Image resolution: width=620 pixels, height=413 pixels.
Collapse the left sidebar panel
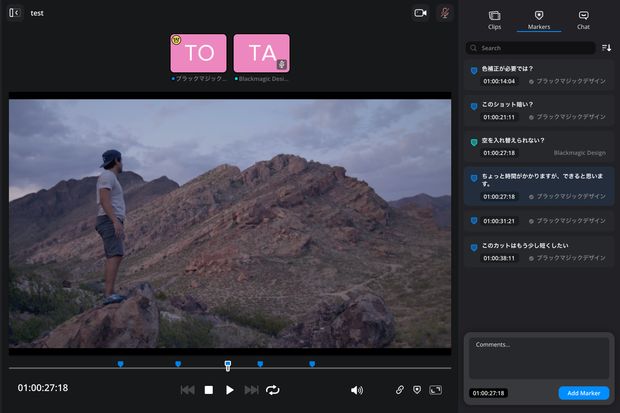(14, 12)
